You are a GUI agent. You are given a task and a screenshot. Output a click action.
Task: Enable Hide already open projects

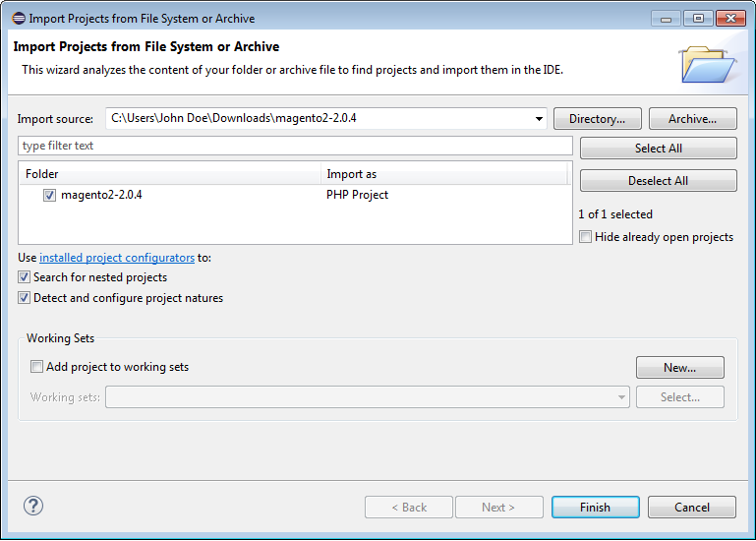(586, 237)
